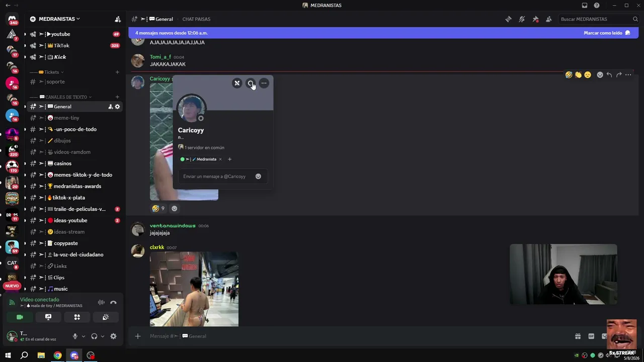644x362 pixels.
Task: Toggle noise suppression waveform icon
Action: click(x=101, y=302)
